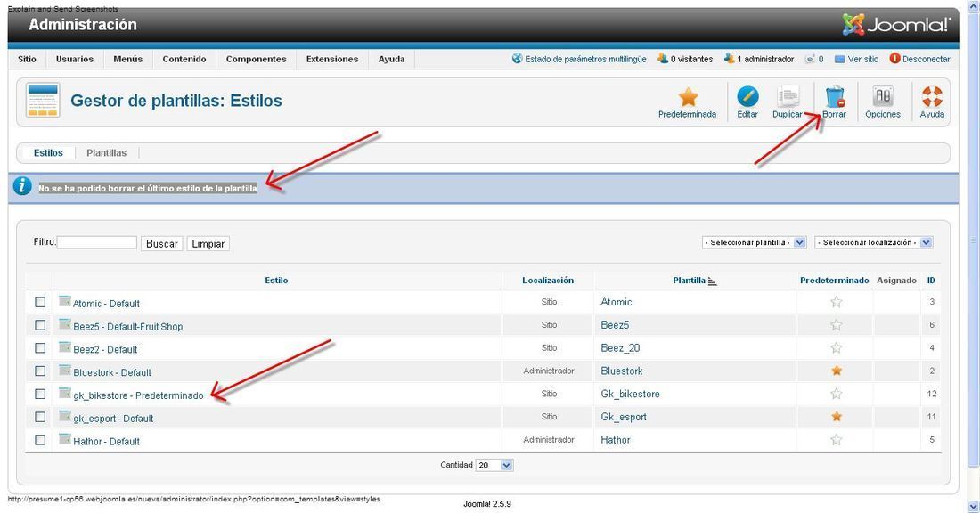Click the Buscar button

[x=162, y=244]
